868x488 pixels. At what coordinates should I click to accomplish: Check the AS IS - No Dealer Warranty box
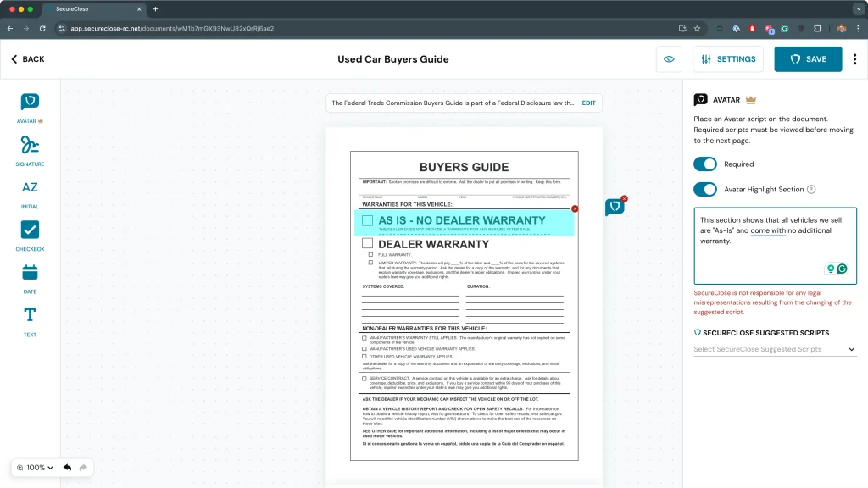pyautogui.click(x=368, y=221)
